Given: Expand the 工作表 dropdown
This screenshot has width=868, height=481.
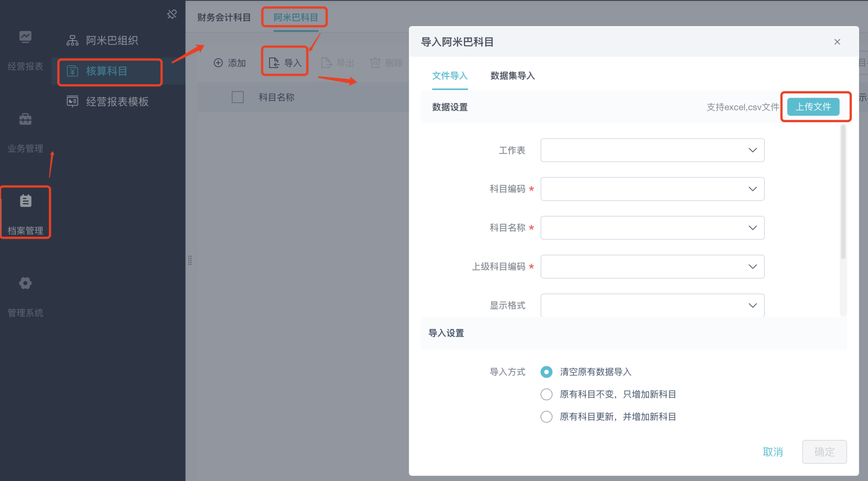Looking at the screenshot, I should pyautogui.click(x=652, y=150).
